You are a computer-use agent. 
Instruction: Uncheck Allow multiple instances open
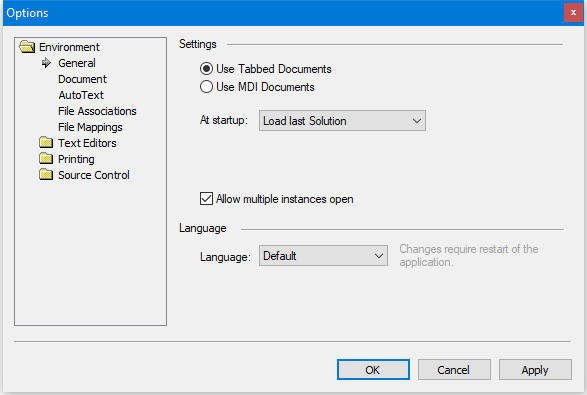coord(206,198)
